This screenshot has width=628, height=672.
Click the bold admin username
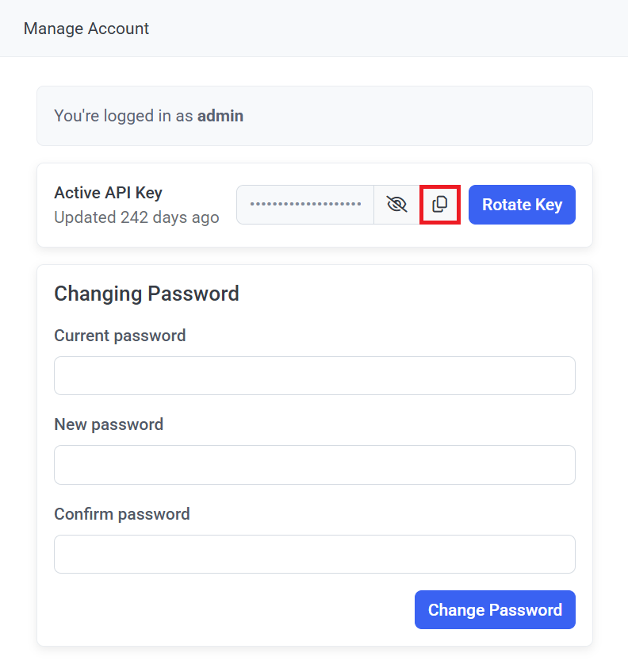220,116
